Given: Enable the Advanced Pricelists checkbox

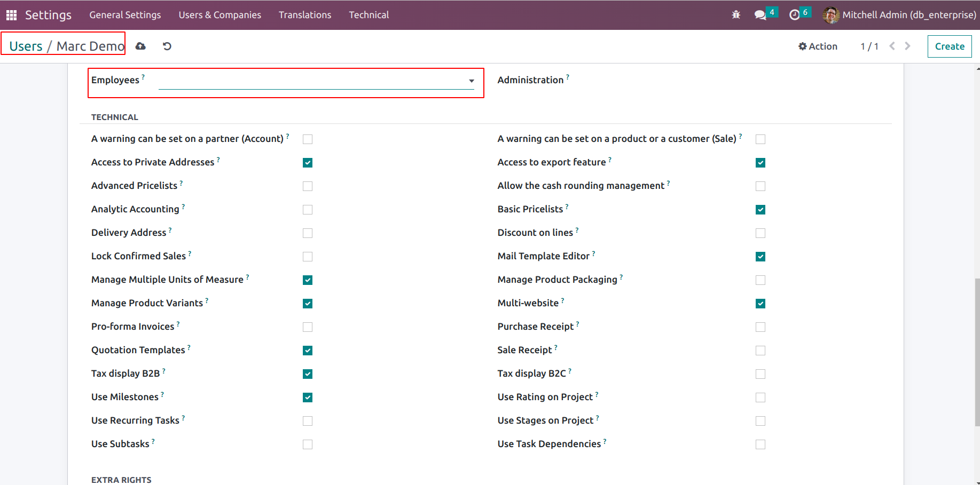Looking at the screenshot, I should coord(308,186).
